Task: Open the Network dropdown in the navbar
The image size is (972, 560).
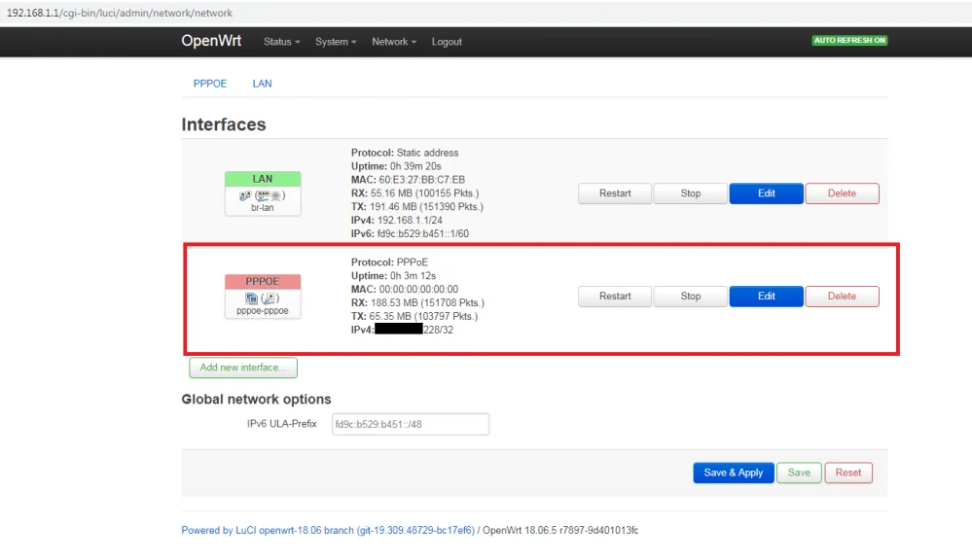Action: (x=393, y=42)
